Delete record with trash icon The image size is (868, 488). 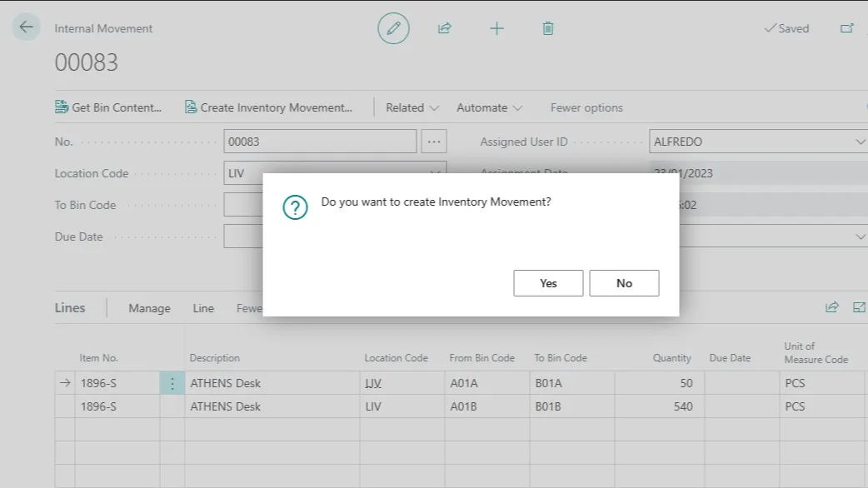pos(548,28)
